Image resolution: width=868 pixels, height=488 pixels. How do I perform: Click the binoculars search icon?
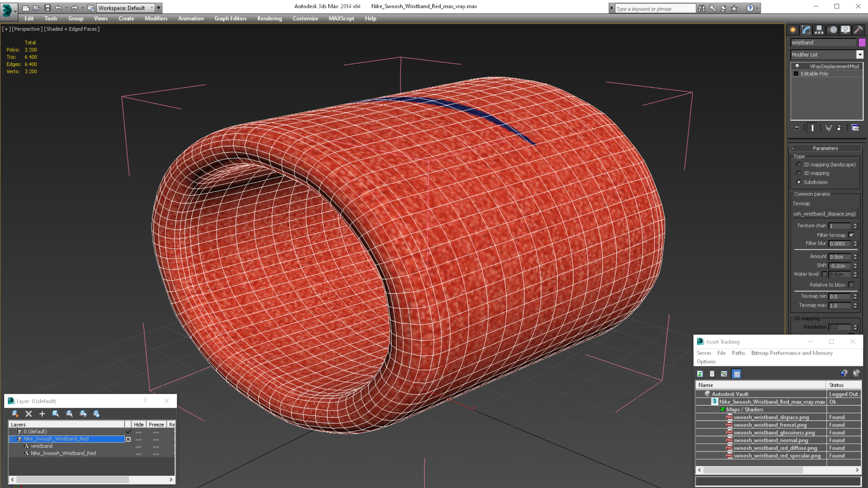(x=702, y=8)
